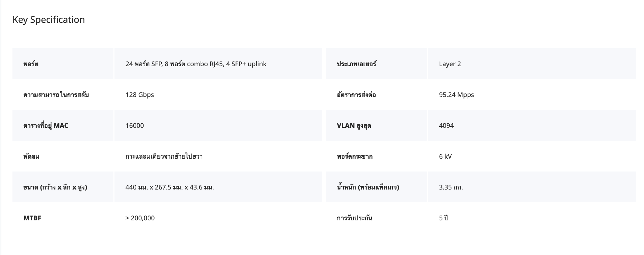This screenshot has width=644, height=255.
Task: Click the 16000 MAC table value
Action: coord(135,126)
